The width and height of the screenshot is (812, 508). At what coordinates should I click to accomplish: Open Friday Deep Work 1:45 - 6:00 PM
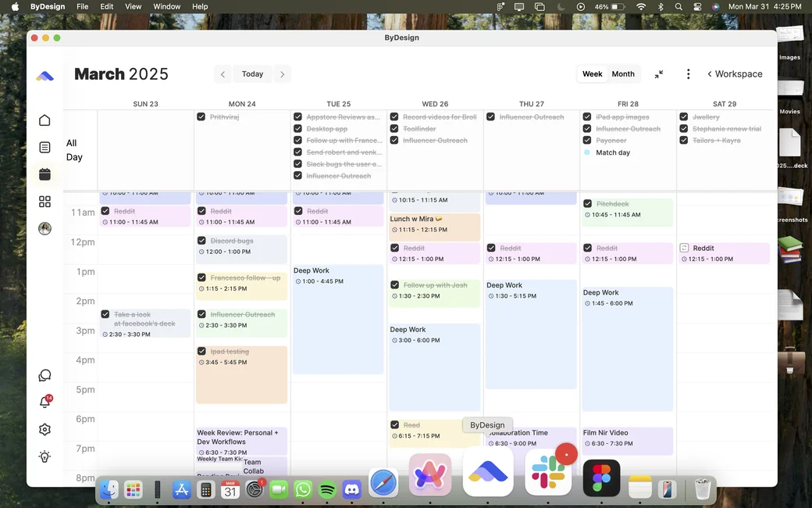tap(628, 349)
